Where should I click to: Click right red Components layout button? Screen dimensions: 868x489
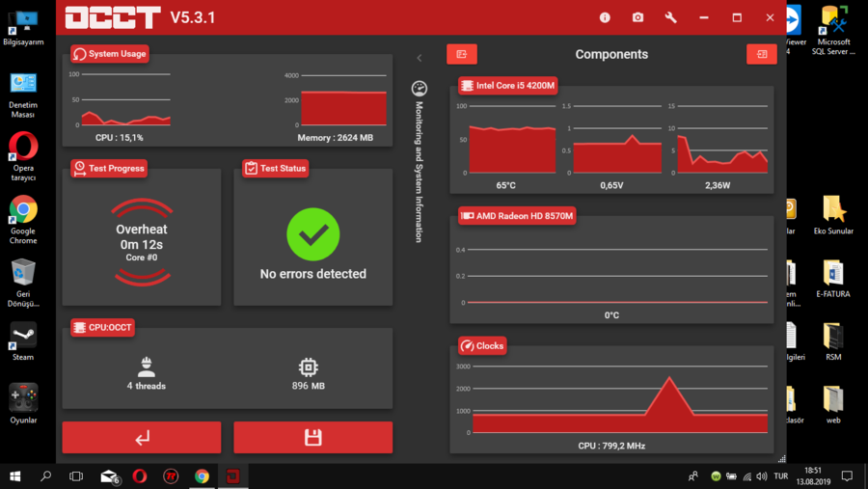coord(762,54)
